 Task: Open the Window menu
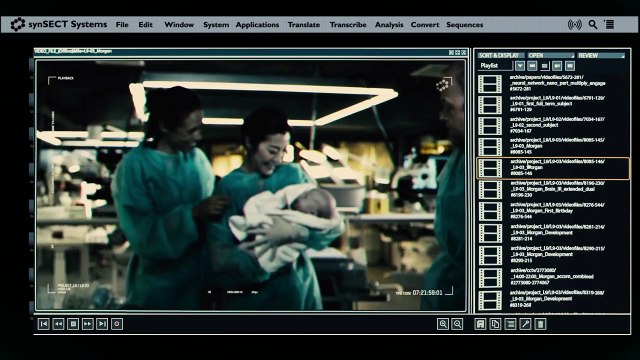point(179,25)
